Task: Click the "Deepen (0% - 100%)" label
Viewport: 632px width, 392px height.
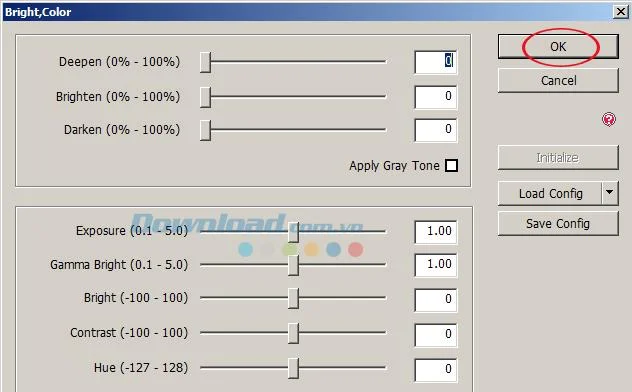Action: point(119,62)
